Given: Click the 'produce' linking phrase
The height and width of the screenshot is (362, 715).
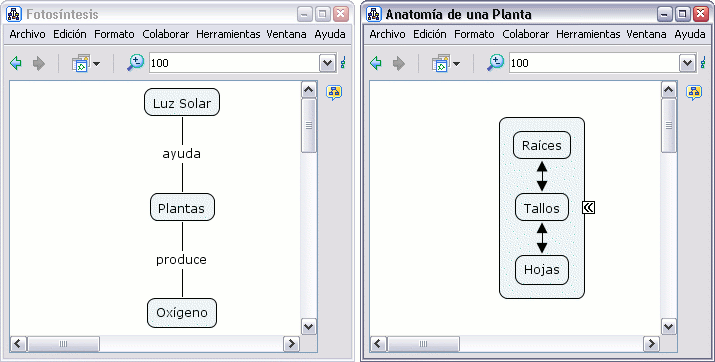Looking at the screenshot, I should [181, 259].
